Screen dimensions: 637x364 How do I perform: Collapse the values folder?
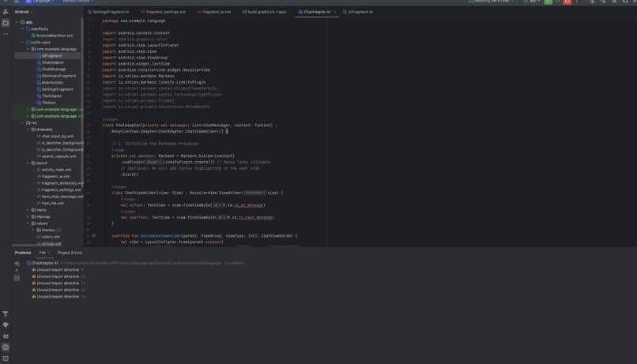click(28, 223)
